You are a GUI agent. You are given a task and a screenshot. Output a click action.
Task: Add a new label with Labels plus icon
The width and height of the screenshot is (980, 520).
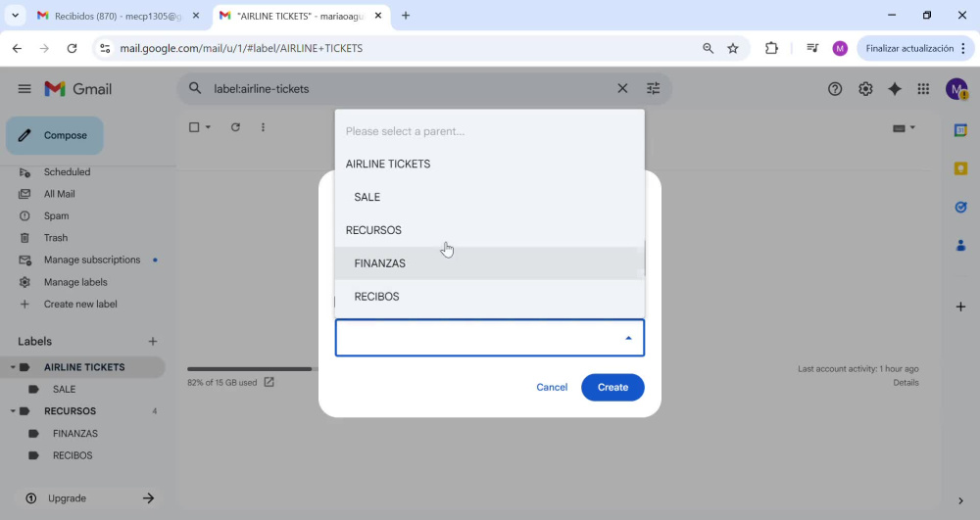pyautogui.click(x=153, y=342)
